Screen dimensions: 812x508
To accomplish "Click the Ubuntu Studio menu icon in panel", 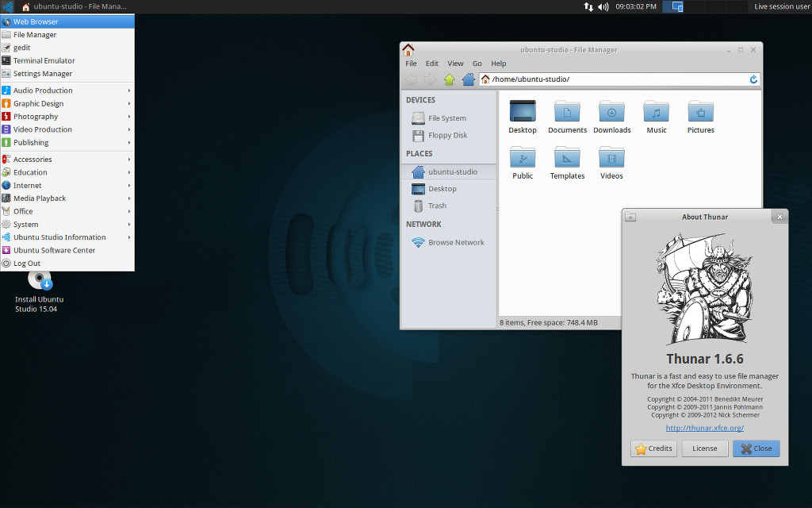I will point(7,6).
